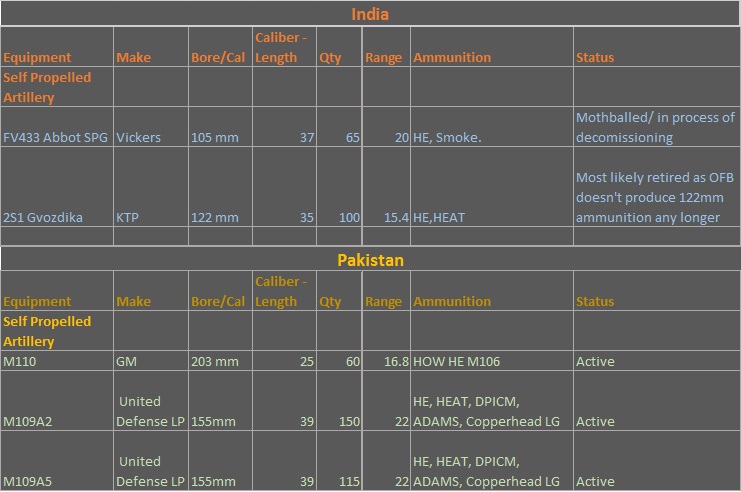The height and width of the screenshot is (492, 741).
Task: Select the quantity 115 cell
Action: pyautogui.click(x=339, y=461)
